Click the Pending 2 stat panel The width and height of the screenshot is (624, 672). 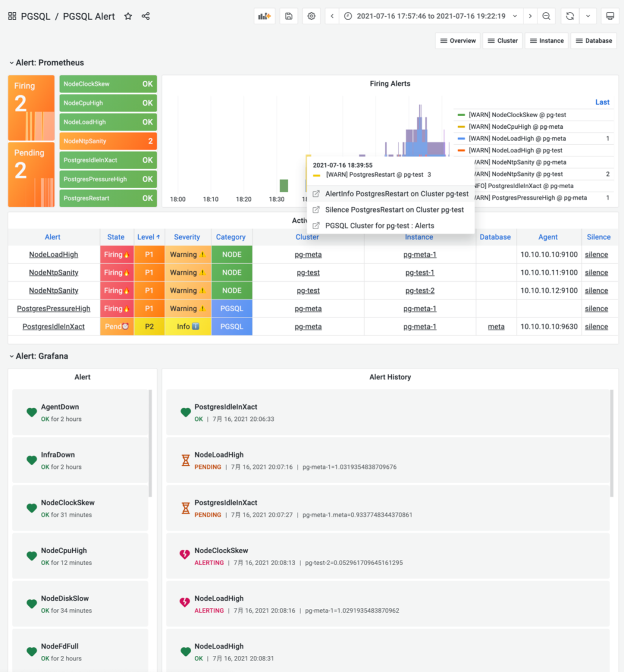click(x=31, y=174)
